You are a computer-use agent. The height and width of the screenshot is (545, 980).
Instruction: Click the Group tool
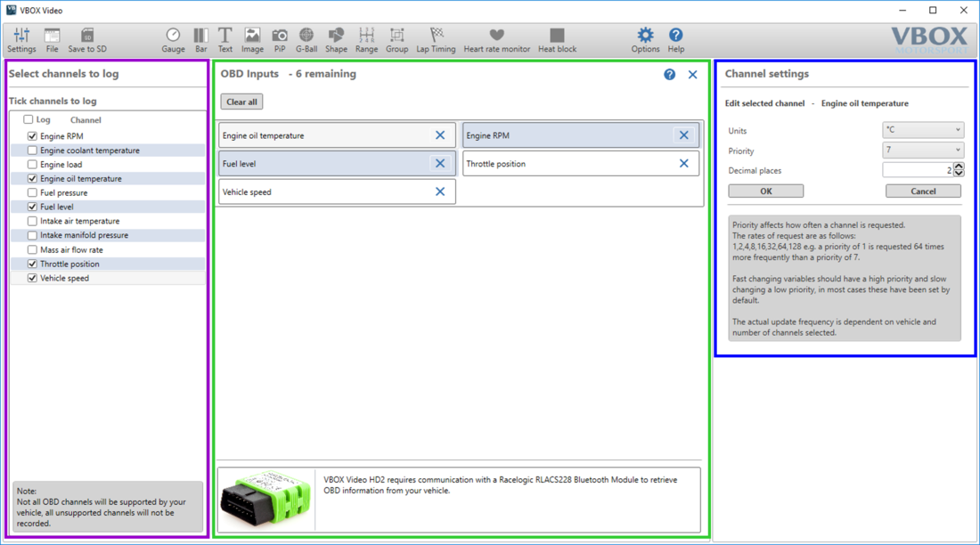[x=396, y=40]
